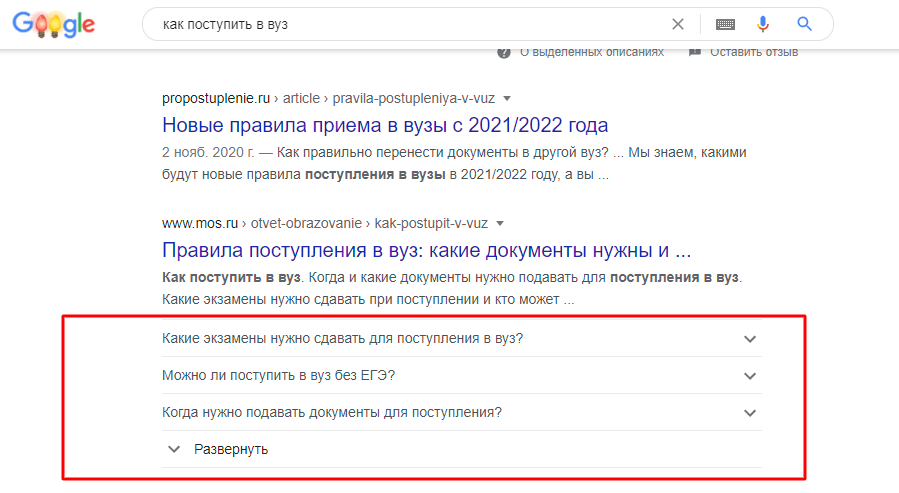
Task: Click 'Развернуть' to show more questions
Action: [x=231, y=449]
